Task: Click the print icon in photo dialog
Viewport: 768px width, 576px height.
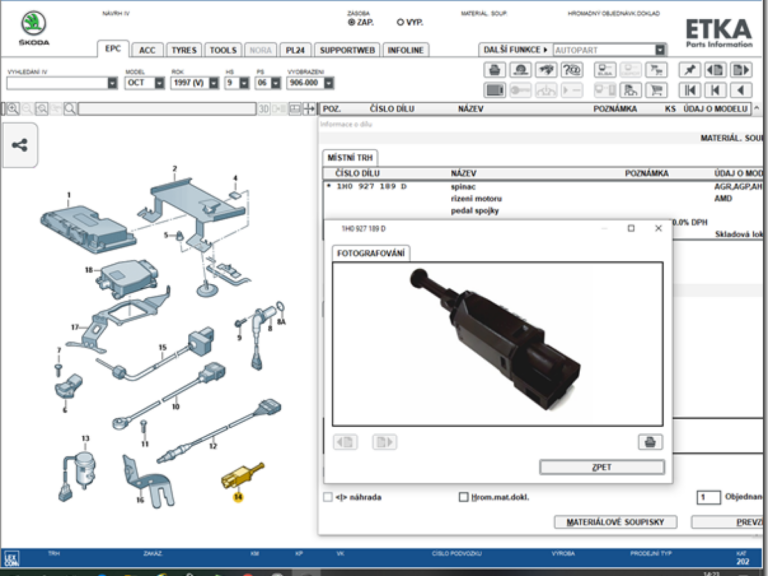Action: point(650,441)
